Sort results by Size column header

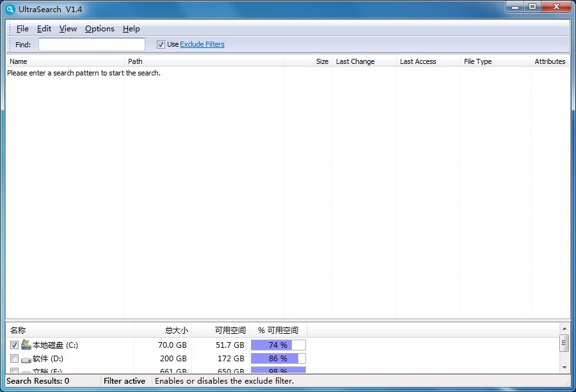click(308, 61)
